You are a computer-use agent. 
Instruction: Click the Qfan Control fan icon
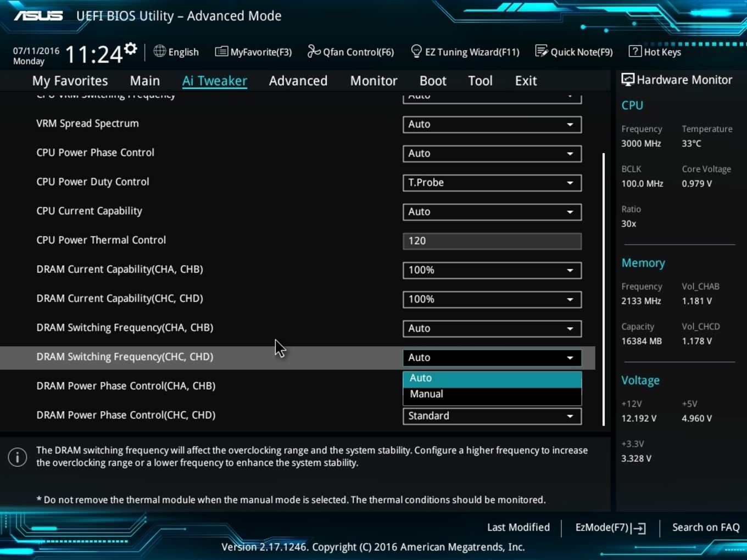(314, 51)
